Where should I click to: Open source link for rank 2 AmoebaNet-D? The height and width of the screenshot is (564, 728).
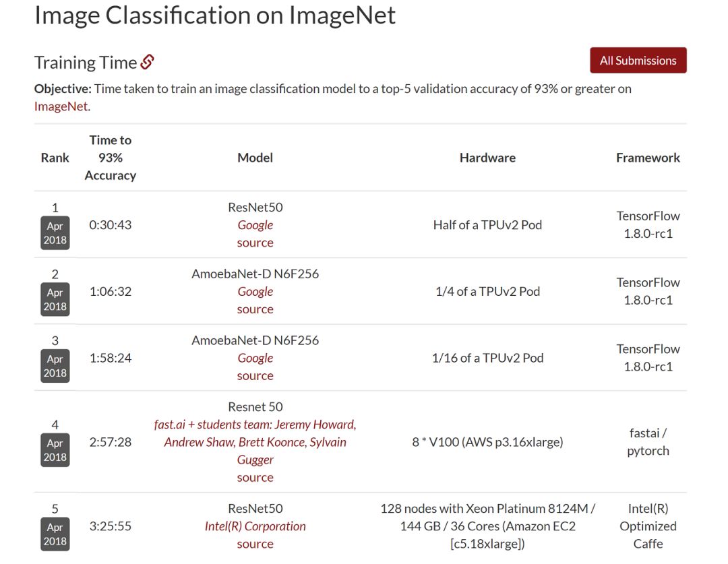click(255, 309)
